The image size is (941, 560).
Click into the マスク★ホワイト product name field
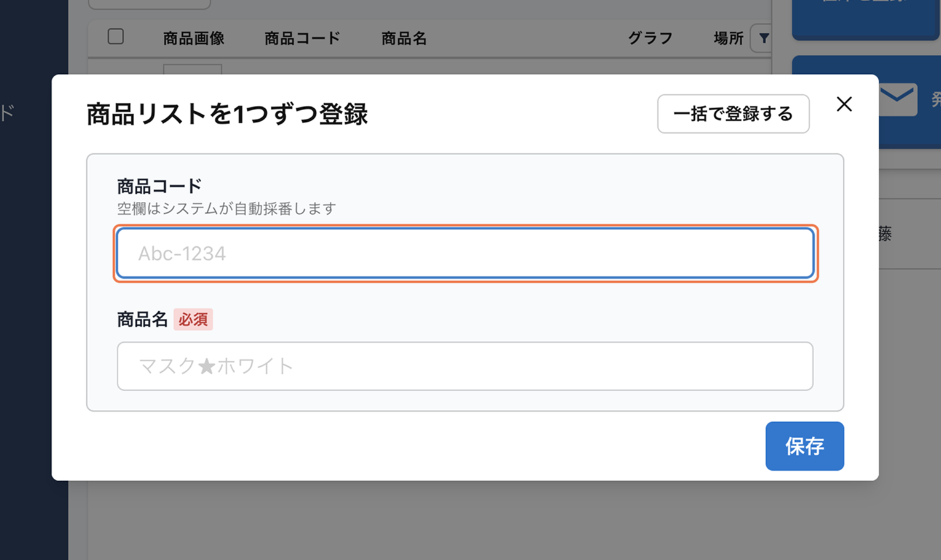coord(465,366)
